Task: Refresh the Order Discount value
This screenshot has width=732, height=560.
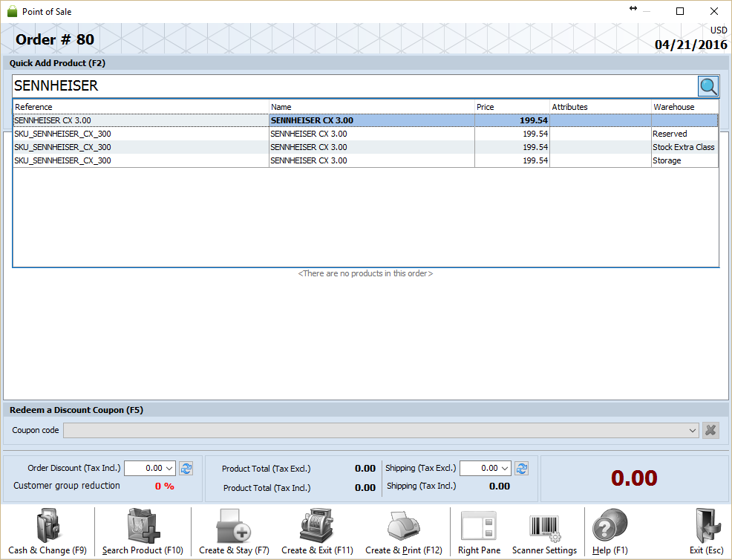Action: click(186, 468)
